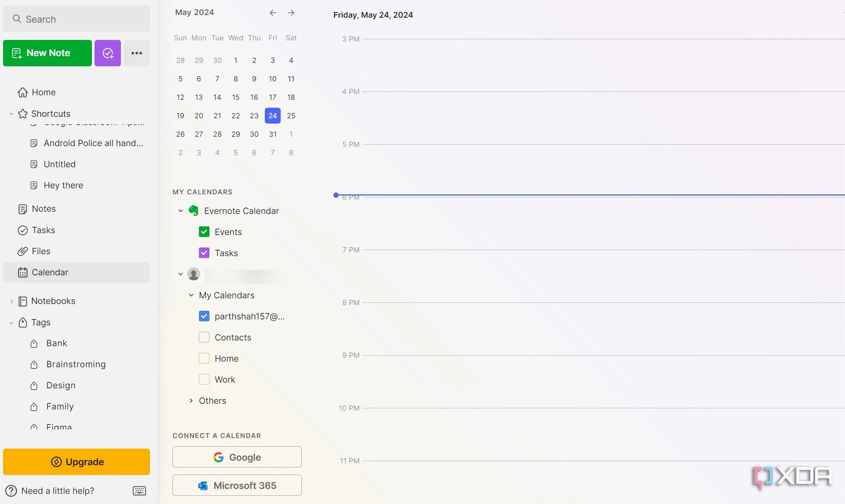Click the Bank tag icon
This screenshot has width=845, height=504.
pyautogui.click(x=34, y=344)
